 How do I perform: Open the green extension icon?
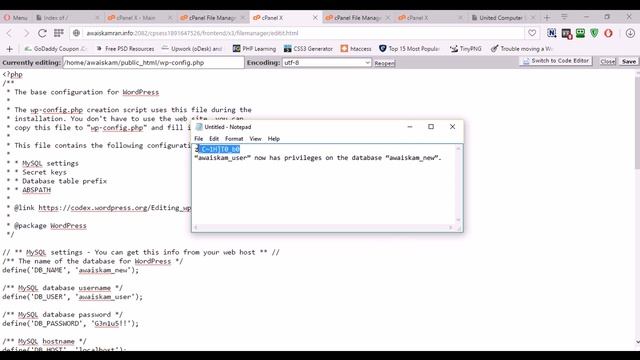click(580, 33)
